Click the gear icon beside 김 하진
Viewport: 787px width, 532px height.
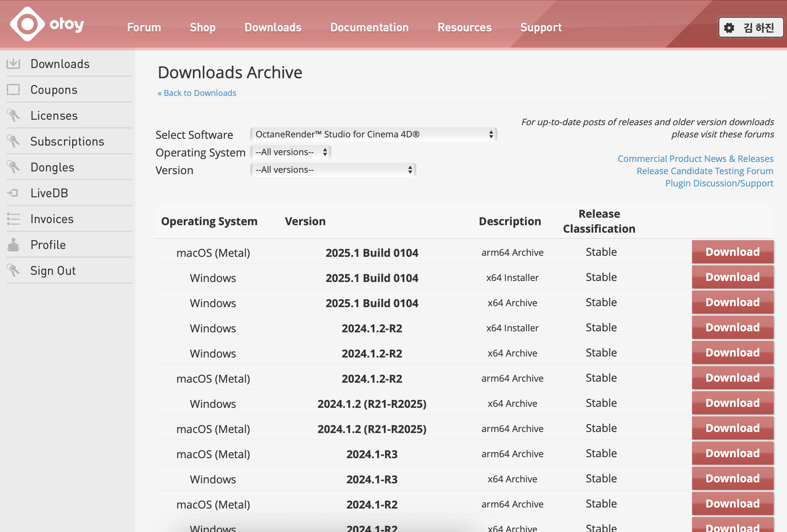[729, 28]
